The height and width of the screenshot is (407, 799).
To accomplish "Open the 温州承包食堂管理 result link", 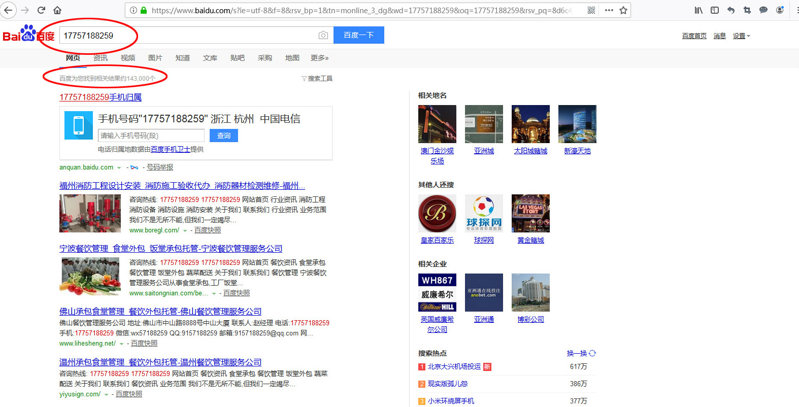I will [x=161, y=362].
